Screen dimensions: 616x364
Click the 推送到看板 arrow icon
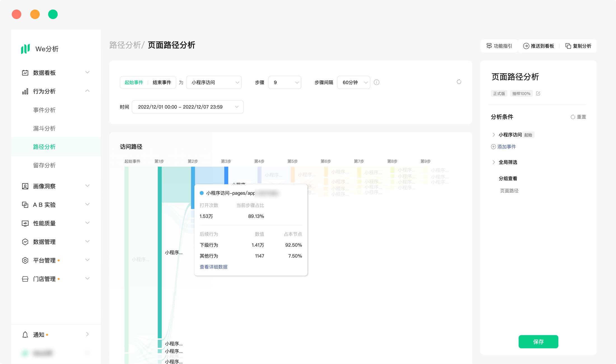(x=526, y=46)
